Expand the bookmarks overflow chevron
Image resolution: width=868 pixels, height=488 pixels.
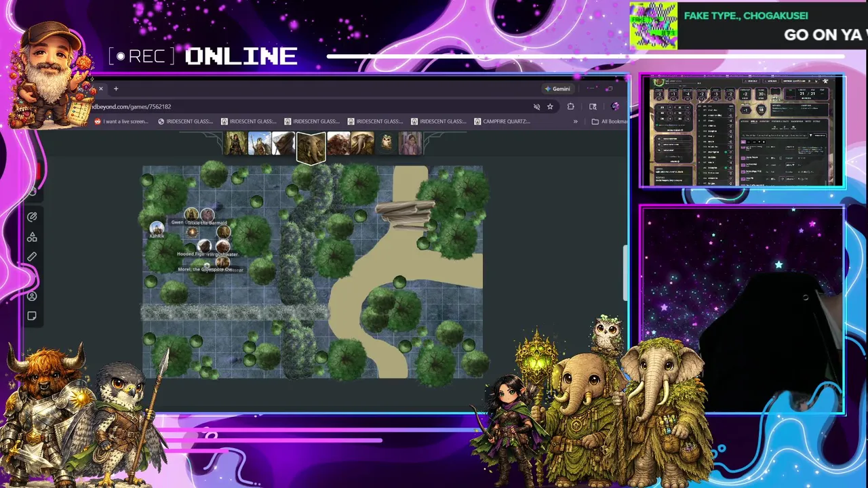point(576,121)
